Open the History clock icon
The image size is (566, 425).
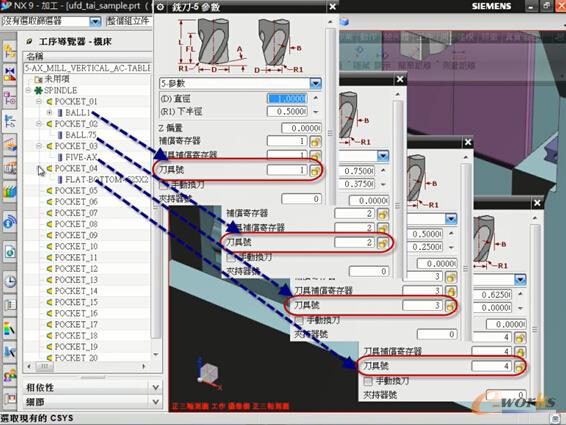9,281
